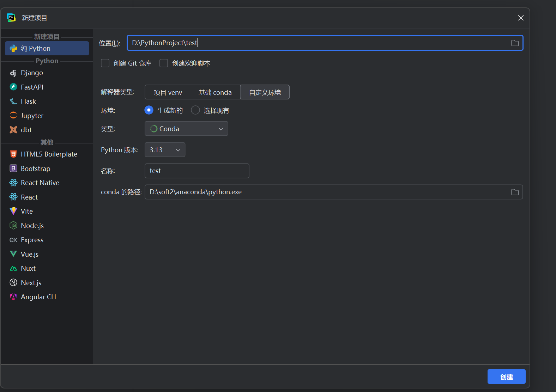Close the 新建项目 dialog

pos(521,18)
